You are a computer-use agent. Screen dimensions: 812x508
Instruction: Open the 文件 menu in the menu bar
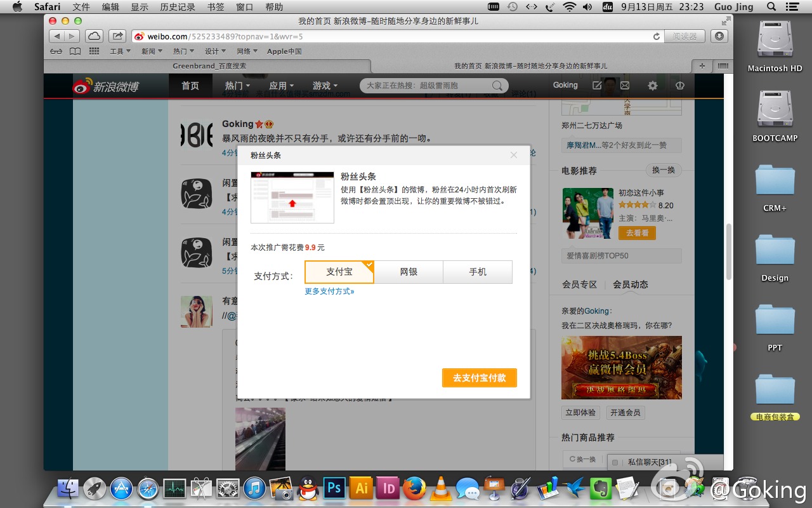(x=81, y=7)
